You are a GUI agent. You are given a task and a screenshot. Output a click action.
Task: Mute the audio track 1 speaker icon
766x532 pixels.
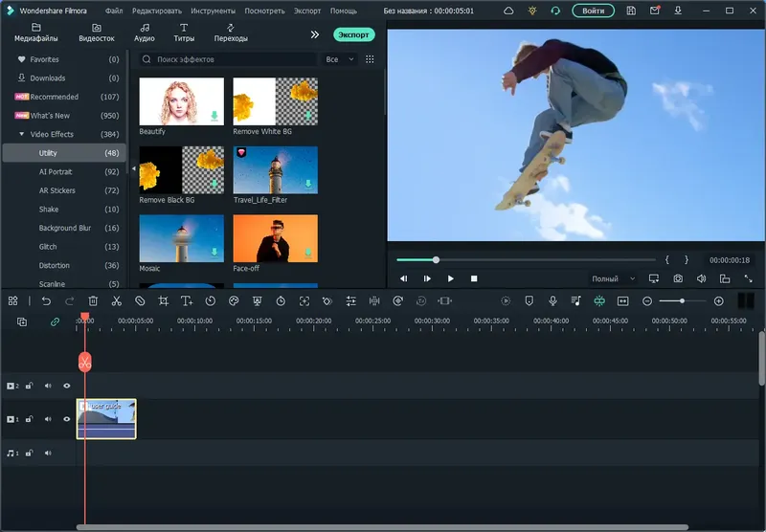[47, 453]
